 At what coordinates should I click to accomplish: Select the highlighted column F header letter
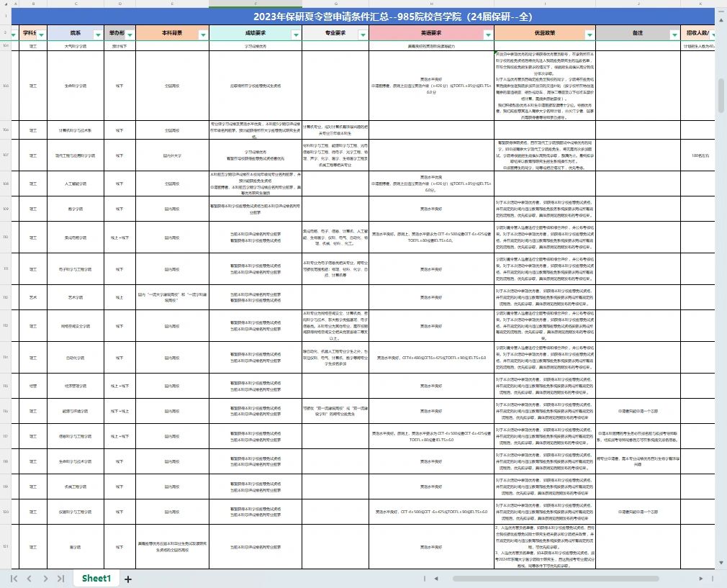[x=256, y=4]
